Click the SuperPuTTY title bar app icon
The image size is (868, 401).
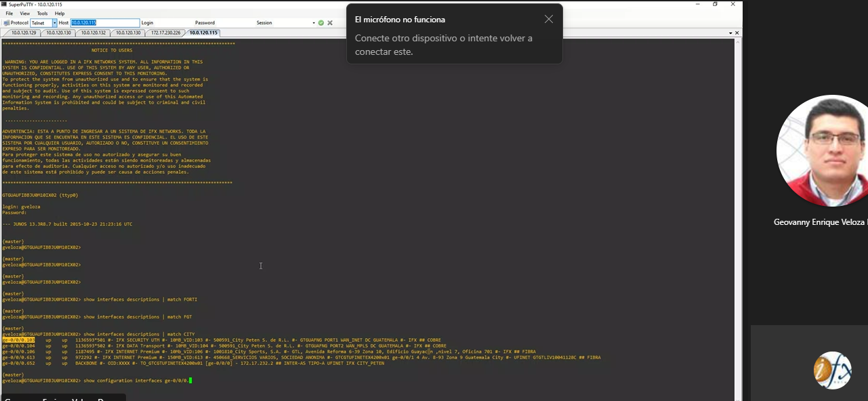[4, 4]
